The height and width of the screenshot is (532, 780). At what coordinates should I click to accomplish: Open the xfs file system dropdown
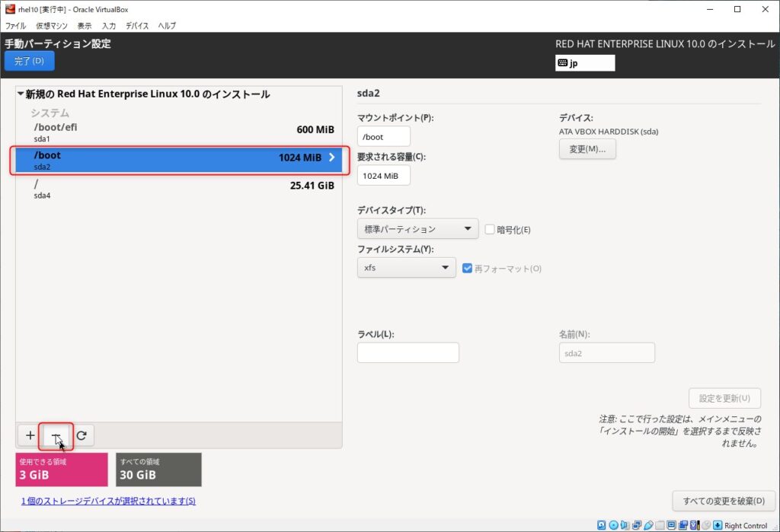(x=406, y=268)
